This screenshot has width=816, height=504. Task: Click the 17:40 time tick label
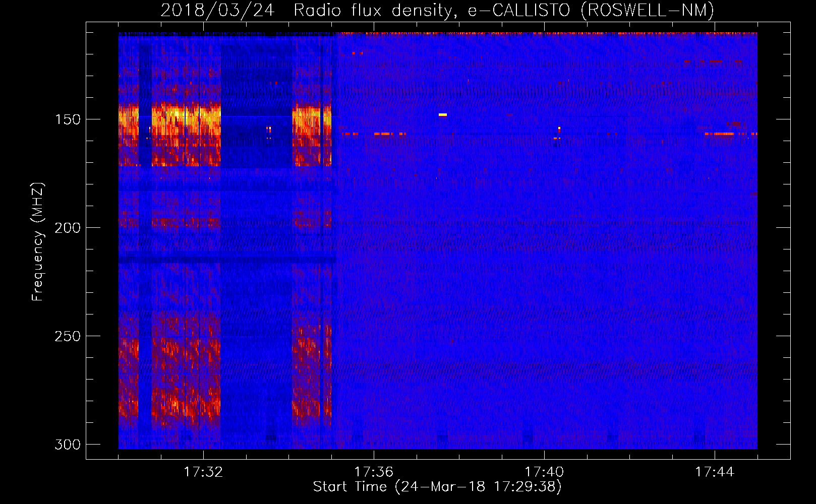(544, 472)
